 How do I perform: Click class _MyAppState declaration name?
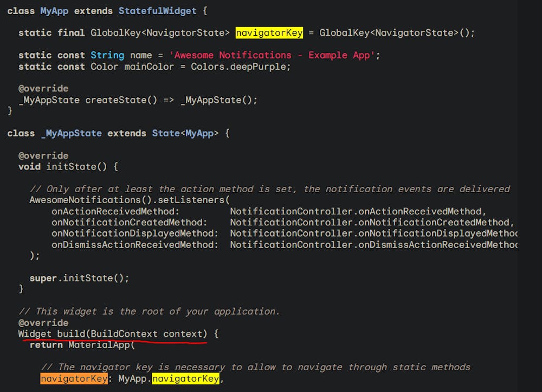72,133
